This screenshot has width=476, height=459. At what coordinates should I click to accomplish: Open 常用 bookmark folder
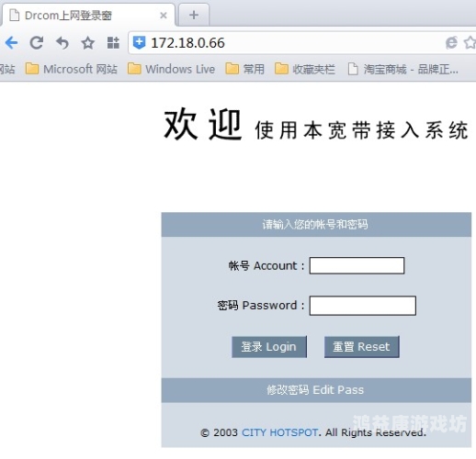(244, 69)
